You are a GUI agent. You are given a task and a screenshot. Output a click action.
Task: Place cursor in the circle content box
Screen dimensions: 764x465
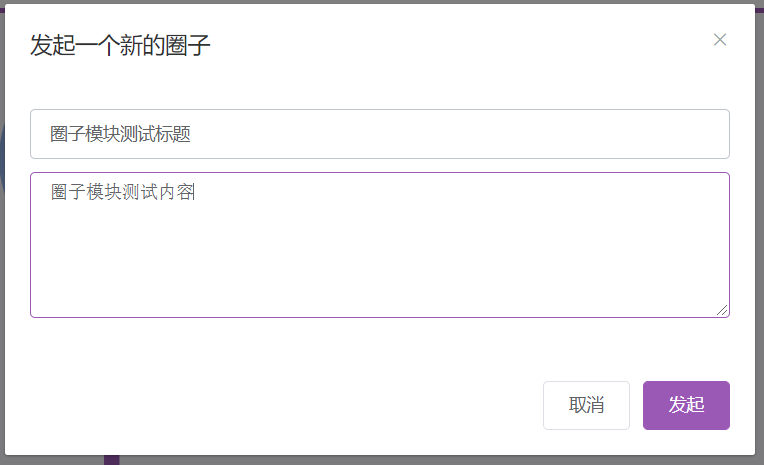click(380, 245)
